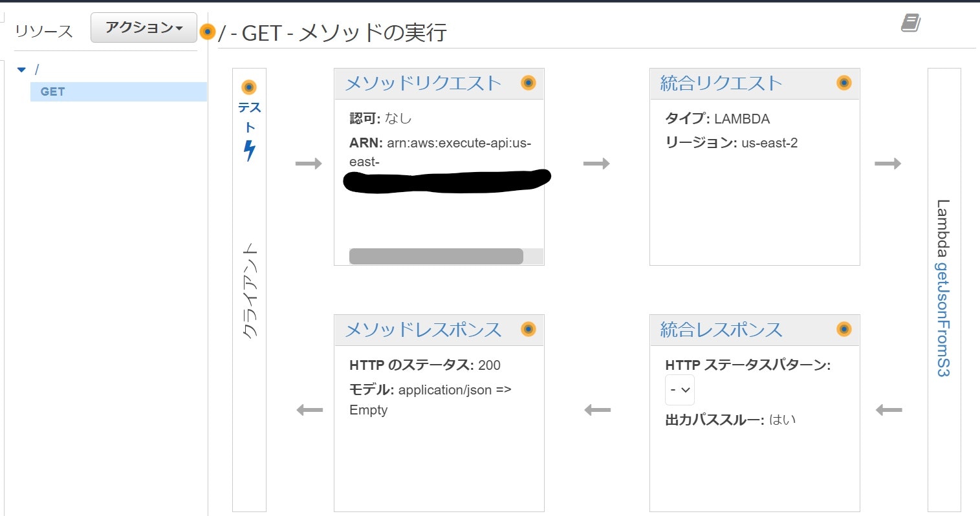Click the orange dot in 統合リクエスト header
This screenshot has height=516, width=980.
click(844, 83)
